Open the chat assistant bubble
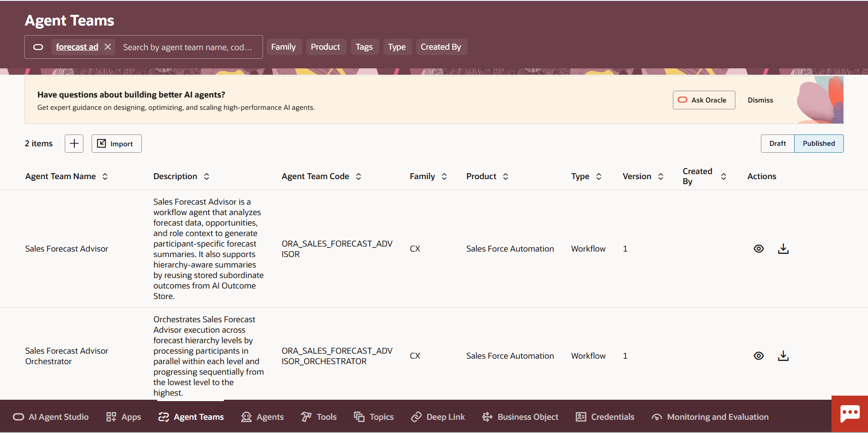 [850, 414]
